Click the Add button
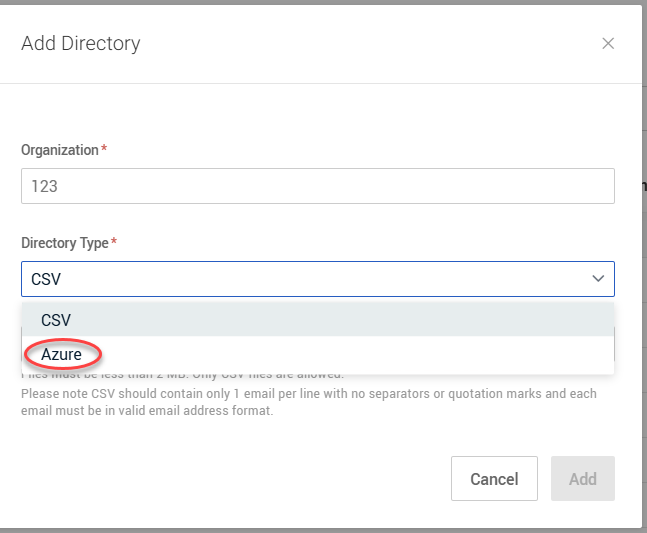This screenshot has width=647, height=533. tap(582, 479)
